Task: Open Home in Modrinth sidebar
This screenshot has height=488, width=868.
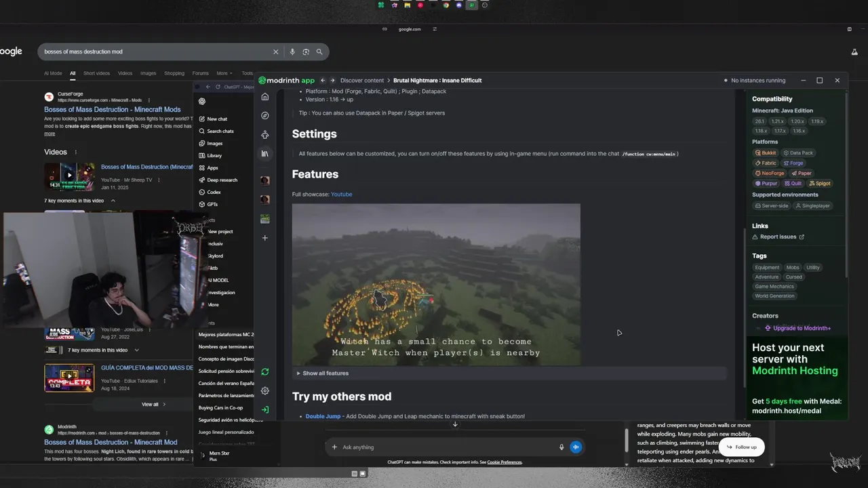Action: pos(265,97)
